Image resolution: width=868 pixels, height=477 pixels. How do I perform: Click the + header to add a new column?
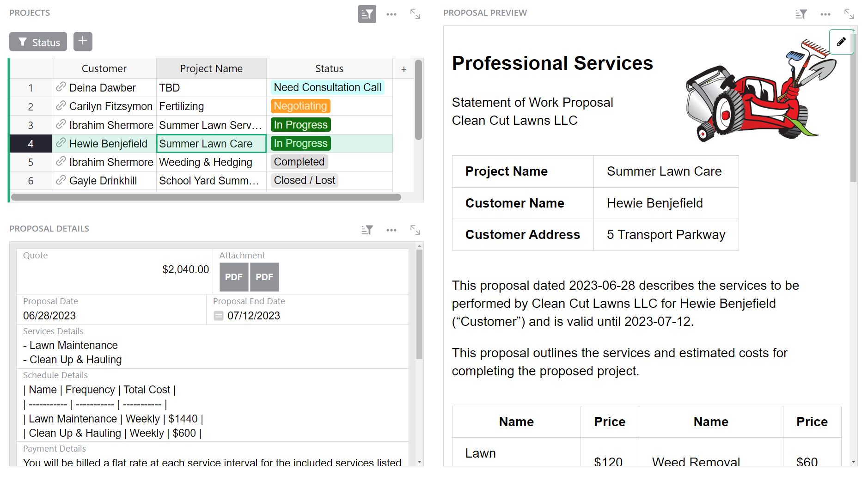403,68
